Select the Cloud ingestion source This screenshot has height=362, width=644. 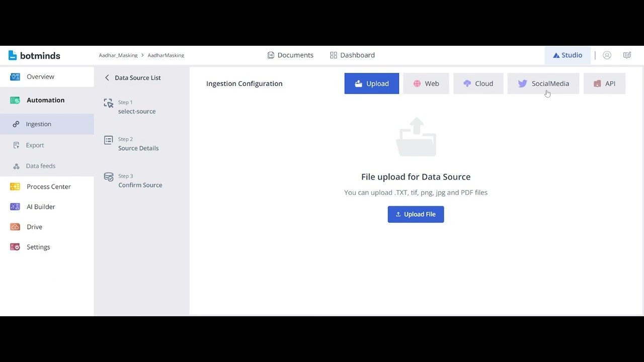(478, 83)
